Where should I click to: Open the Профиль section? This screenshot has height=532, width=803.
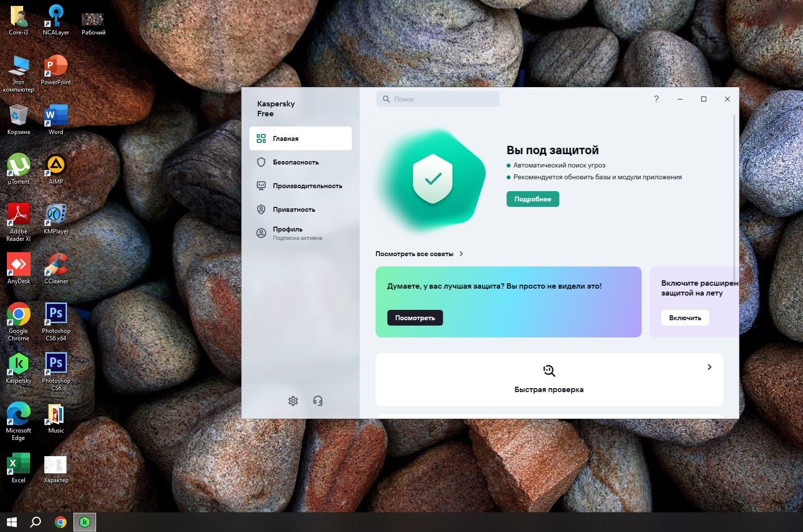[301, 233]
